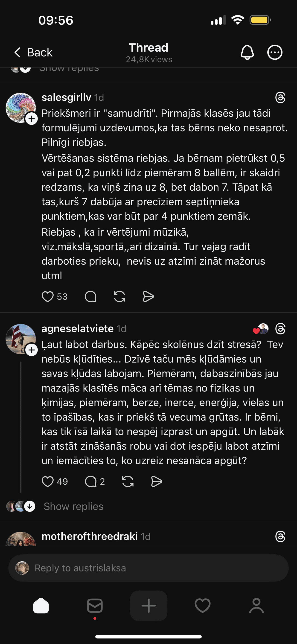Open the three-dot more options menu
The width and height of the screenshot is (297, 644).
[x=275, y=52]
